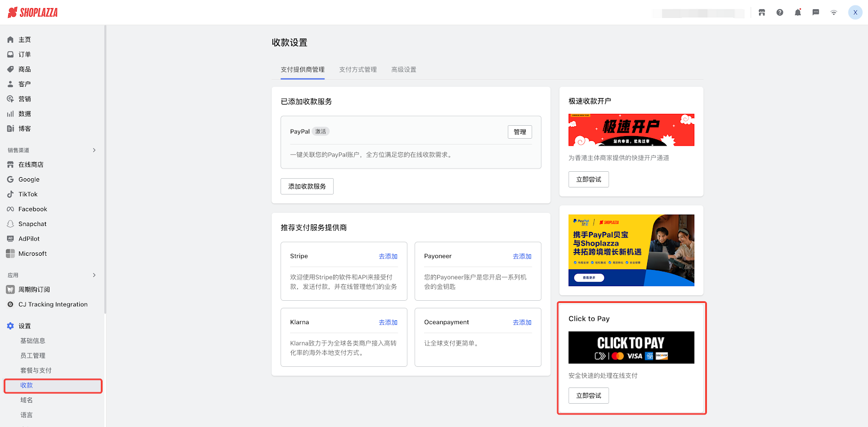The width and height of the screenshot is (868, 427).
Task: Click the 极速开户 red banner image
Action: coord(631,130)
